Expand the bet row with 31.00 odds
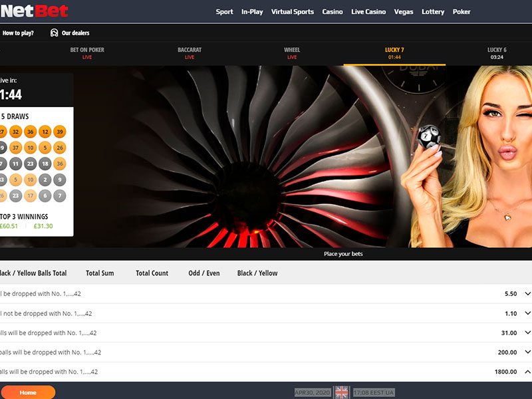Image resolution: width=532 pixels, height=399 pixels. tap(527, 332)
